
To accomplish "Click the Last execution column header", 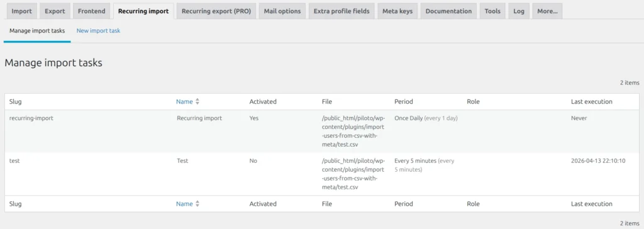I will [x=591, y=101].
